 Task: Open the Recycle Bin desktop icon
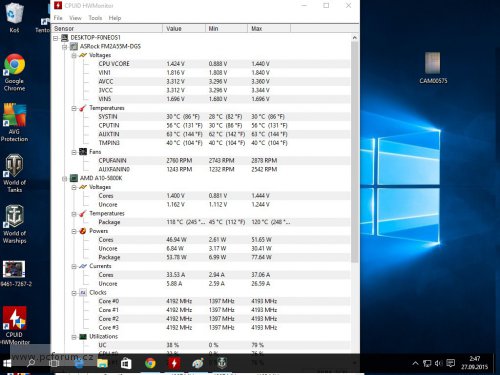[14, 17]
